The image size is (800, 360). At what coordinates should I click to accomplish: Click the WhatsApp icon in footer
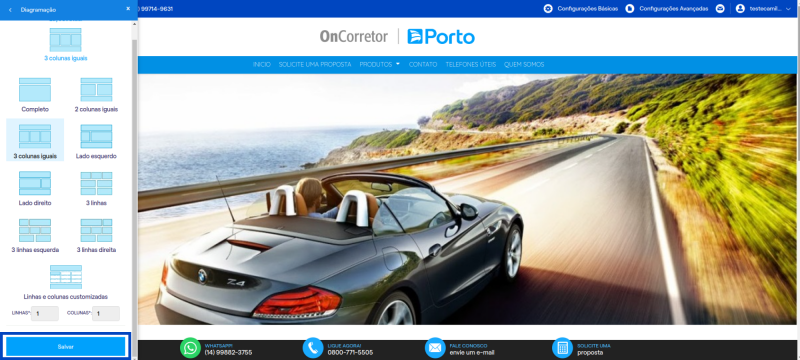(190, 348)
